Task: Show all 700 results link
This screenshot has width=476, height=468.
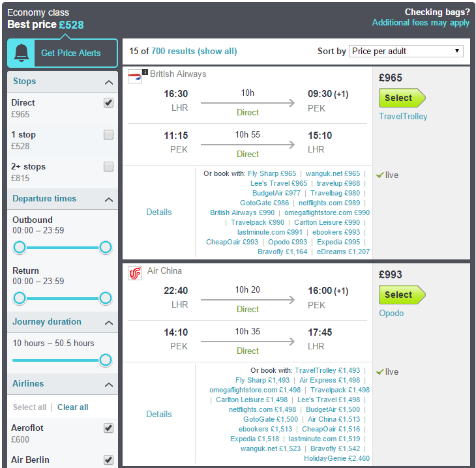Action: click(x=194, y=51)
